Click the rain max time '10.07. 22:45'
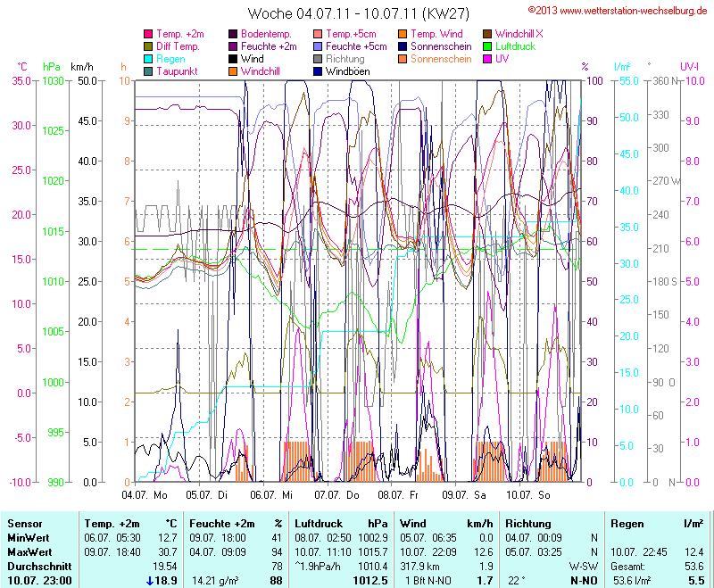Screen dimensions: 714x588 [639, 552]
